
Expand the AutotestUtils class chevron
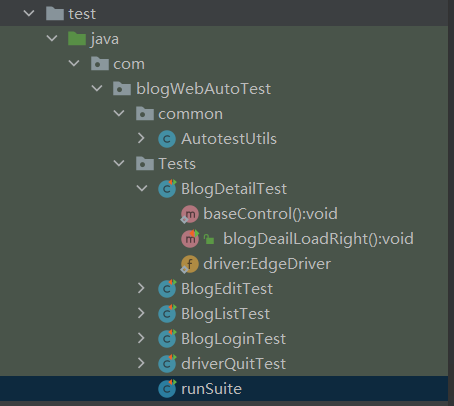click(x=141, y=138)
